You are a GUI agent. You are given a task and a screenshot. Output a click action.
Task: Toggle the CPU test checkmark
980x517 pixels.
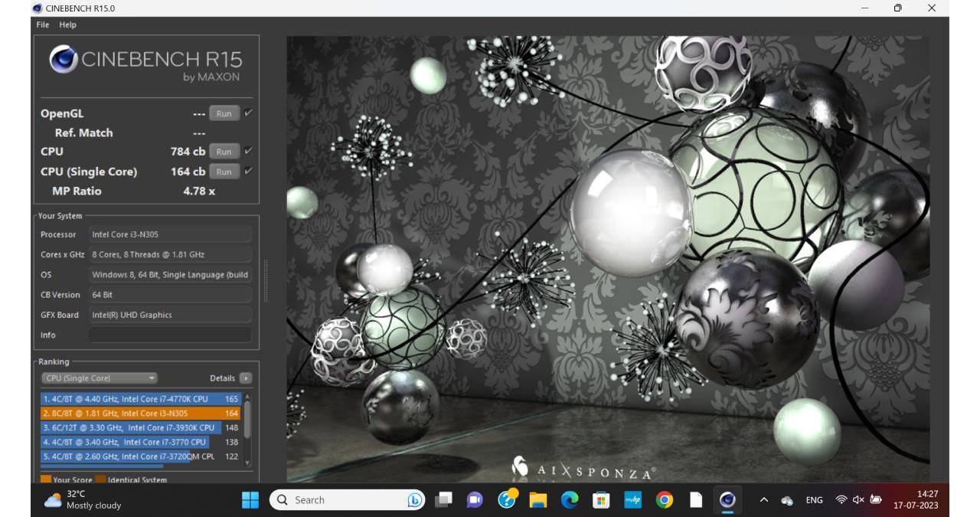(248, 151)
